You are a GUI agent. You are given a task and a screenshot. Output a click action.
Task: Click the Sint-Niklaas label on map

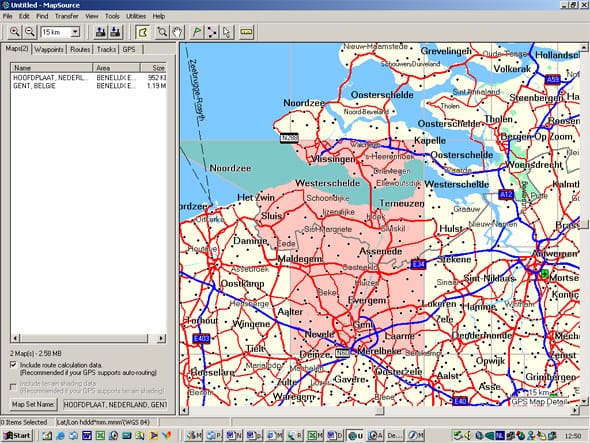(489, 278)
